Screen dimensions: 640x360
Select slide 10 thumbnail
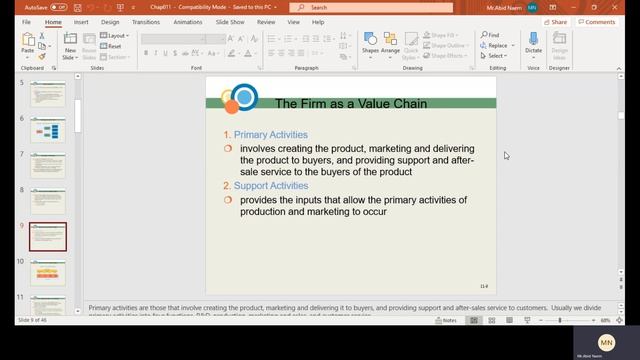48,273
